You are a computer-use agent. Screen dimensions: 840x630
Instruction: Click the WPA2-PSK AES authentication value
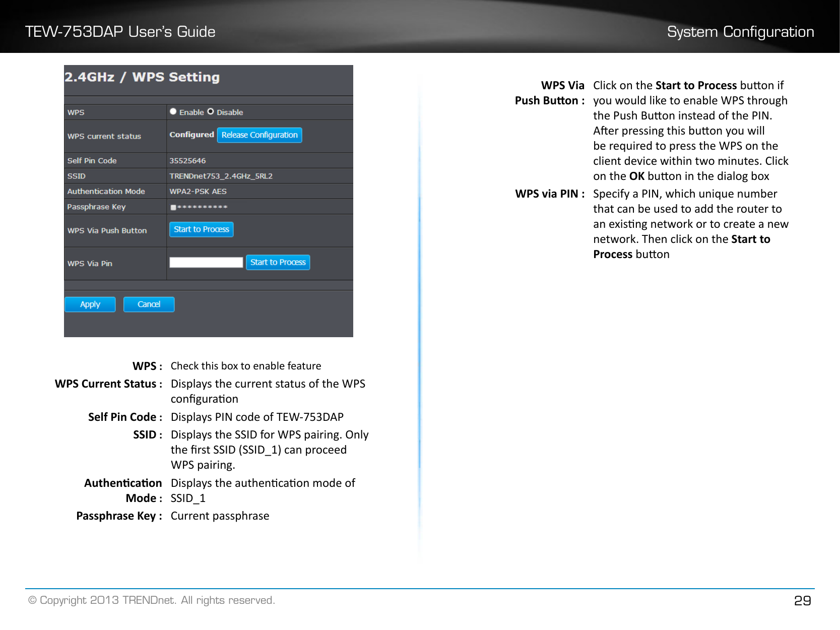pyautogui.click(x=198, y=192)
